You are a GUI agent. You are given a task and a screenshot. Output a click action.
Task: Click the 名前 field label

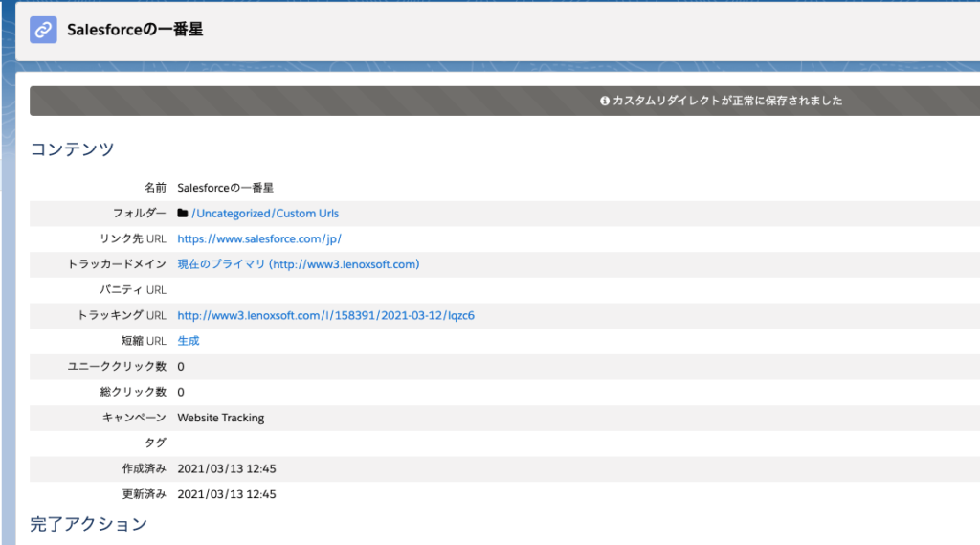[156, 188]
